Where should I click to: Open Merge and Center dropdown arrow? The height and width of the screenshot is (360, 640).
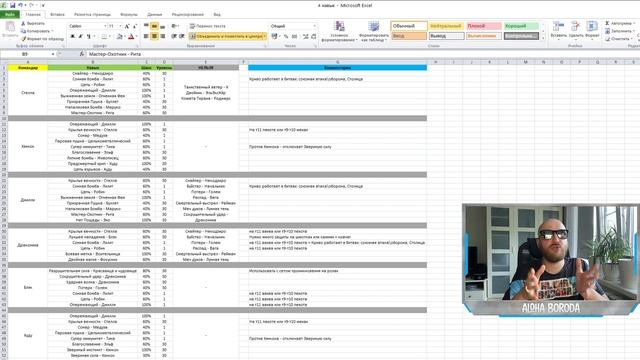[x=265, y=36]
